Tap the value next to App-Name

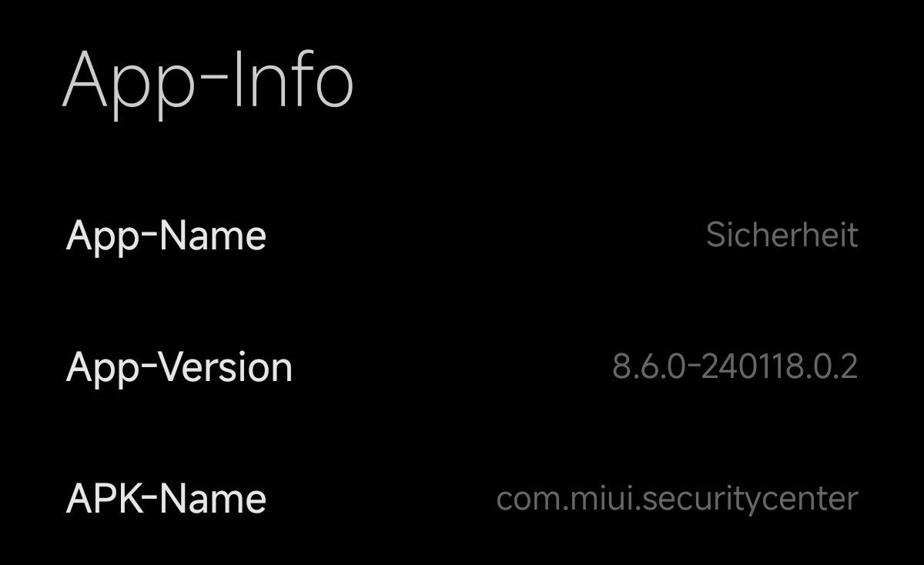click(x=782, y=236)
